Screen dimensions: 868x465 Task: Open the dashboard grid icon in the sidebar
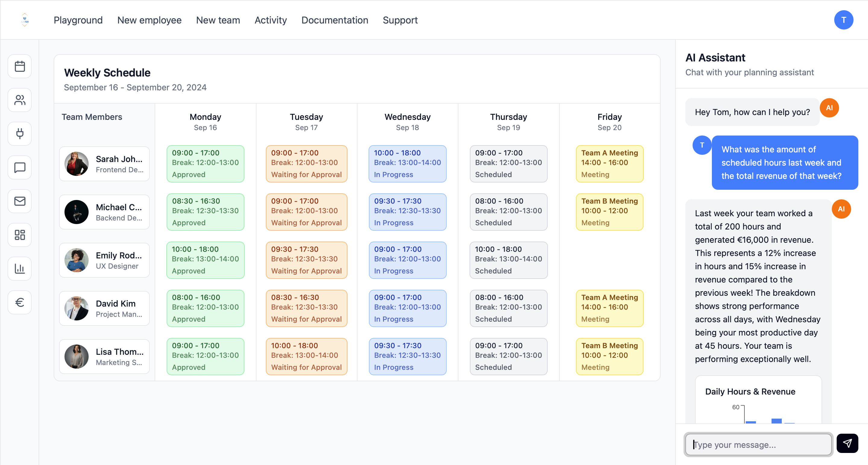click(x=19, y=235)
